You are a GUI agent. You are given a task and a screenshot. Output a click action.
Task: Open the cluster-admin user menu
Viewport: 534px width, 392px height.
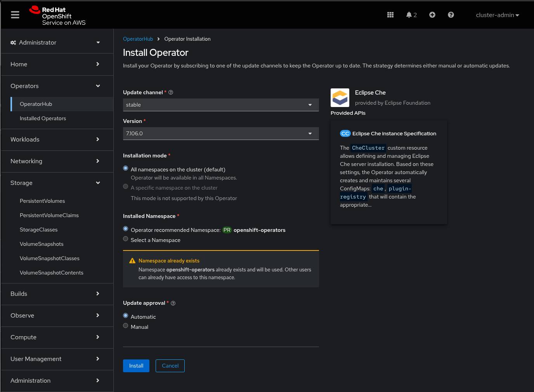pyautogui.click(x=497, y=15)
